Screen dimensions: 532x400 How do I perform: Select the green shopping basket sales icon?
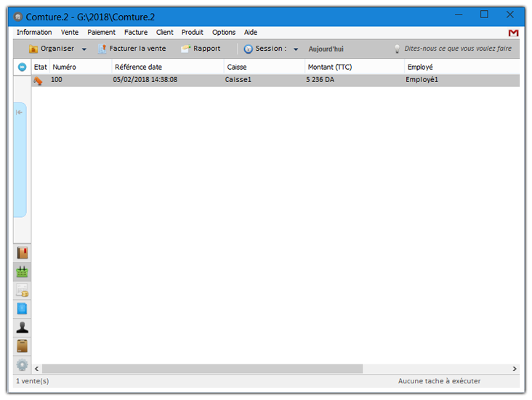point(22,272)
